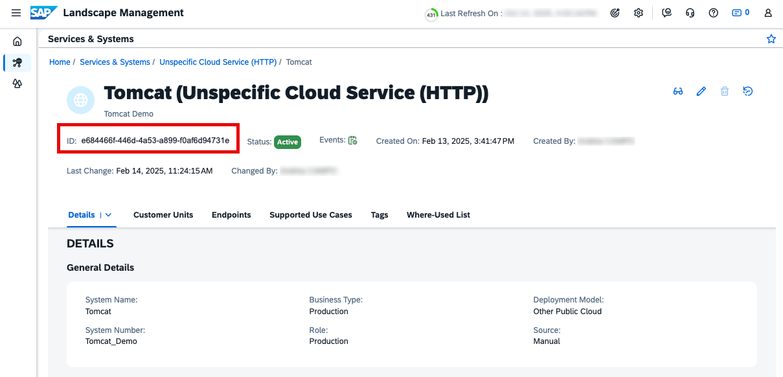Image resolution: width=783 pixels, height=377 pixels.
Task: Open the Events calendar icon
Action: 353,140
